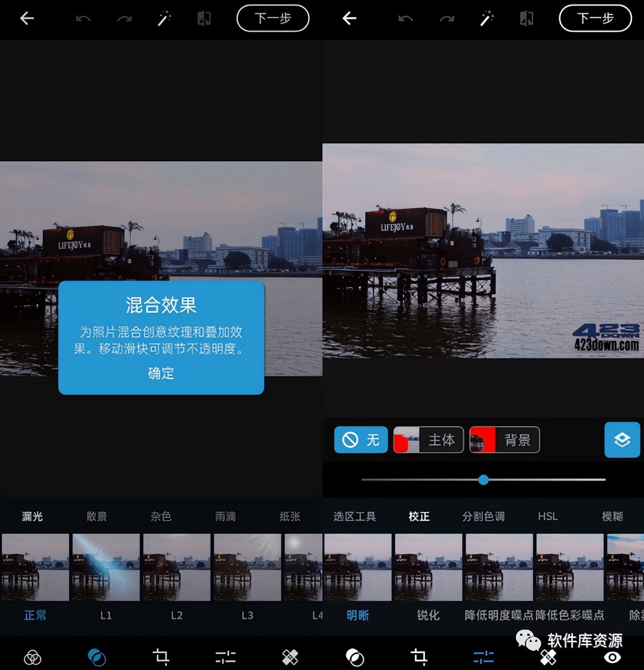Select the healing bandage tool beside the eye icon
This screenshot has height=670, width=644.
coord(548,658)
